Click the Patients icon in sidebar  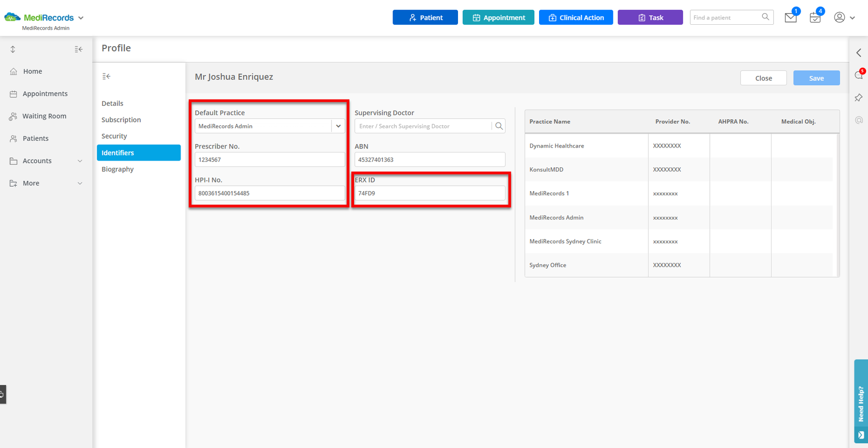tap(14, 138)
